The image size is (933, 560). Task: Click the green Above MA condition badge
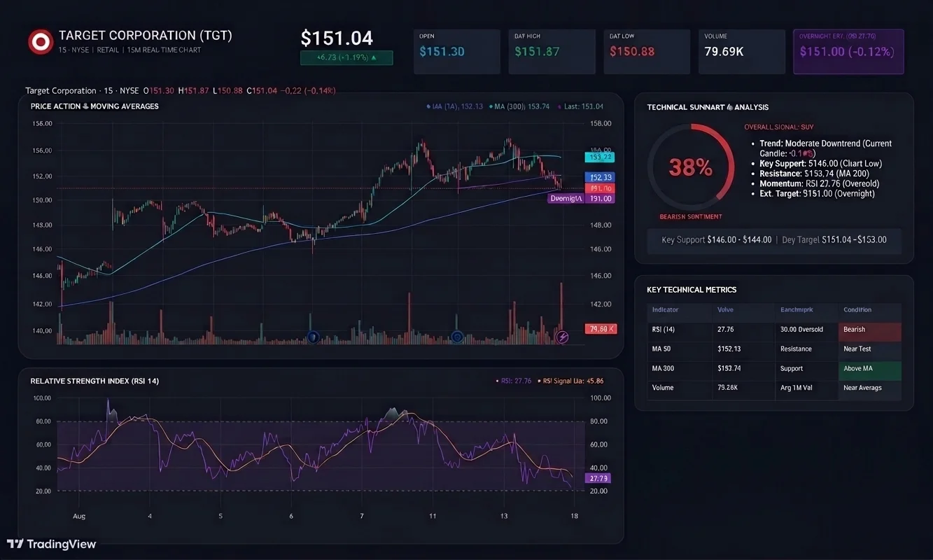[x=869, y=370]
